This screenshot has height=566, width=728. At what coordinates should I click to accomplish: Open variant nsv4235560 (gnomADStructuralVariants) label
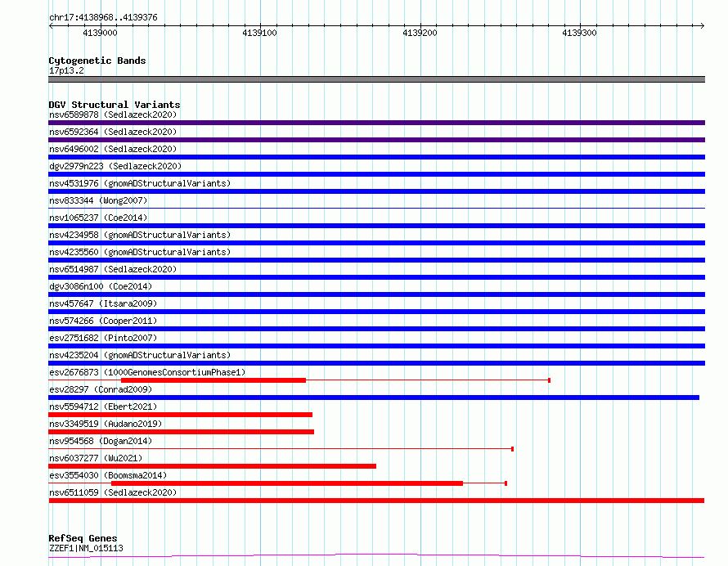(x=140, y=252)
